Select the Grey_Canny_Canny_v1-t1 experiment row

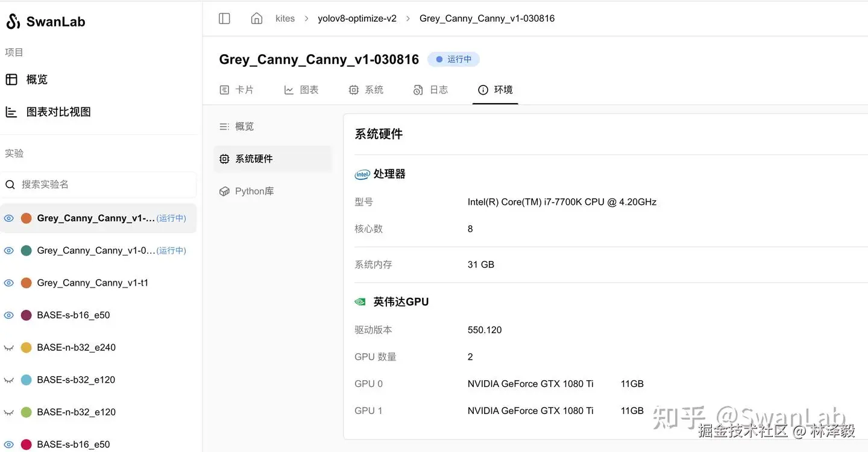click(99, 283)
